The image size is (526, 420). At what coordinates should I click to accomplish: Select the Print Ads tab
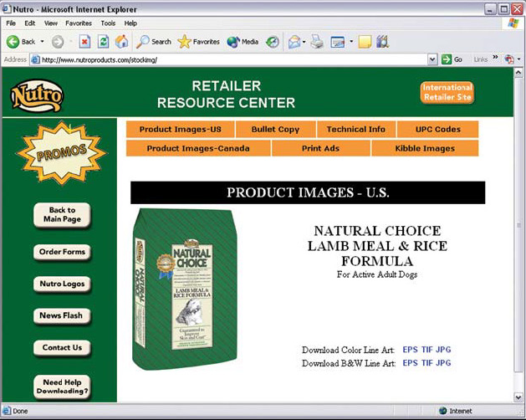coord(320,148)
